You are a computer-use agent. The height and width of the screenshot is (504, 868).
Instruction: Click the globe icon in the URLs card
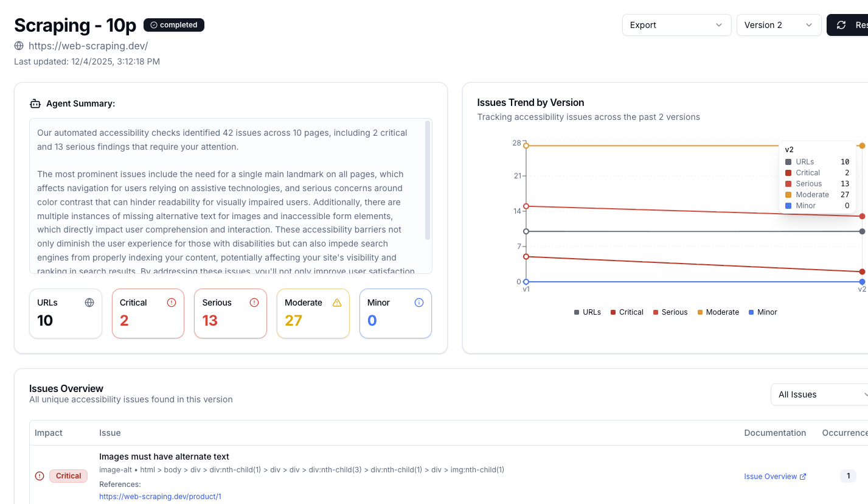[89, 303]
